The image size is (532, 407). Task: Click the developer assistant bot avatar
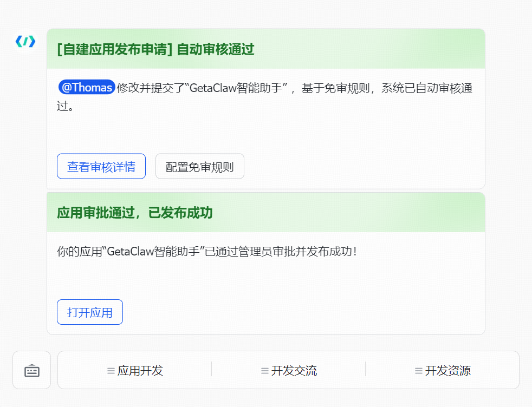pos(25,41)
